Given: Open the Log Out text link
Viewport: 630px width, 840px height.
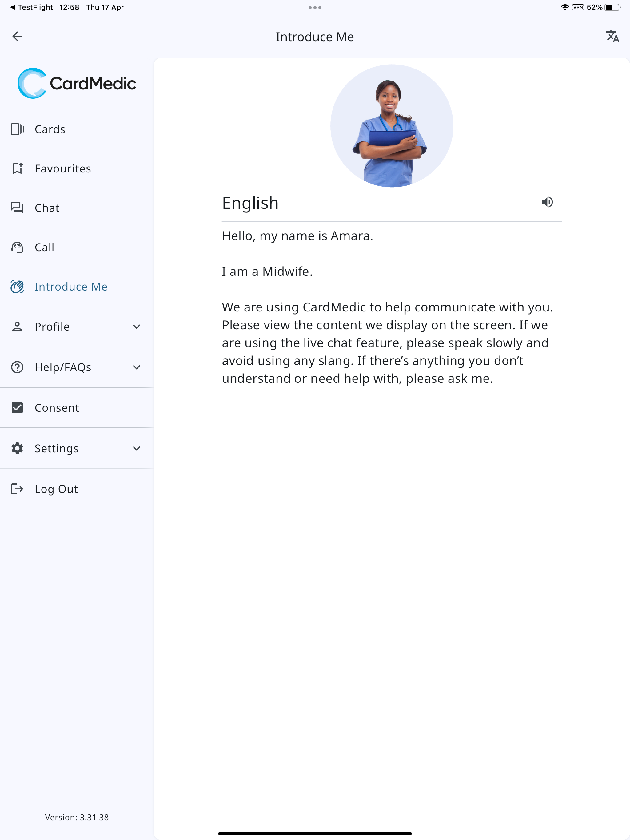Looking at the screenshot, I should coord(56,489).
